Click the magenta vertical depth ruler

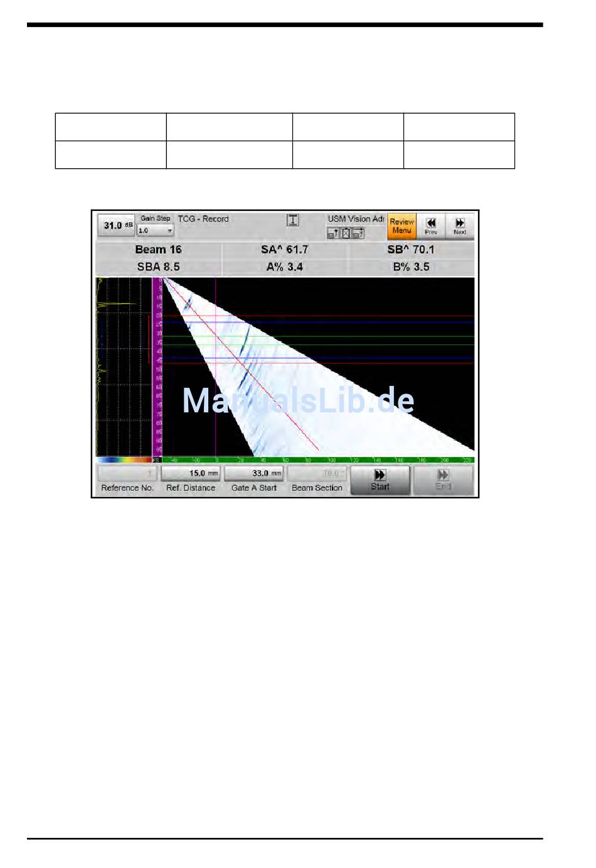157,367
